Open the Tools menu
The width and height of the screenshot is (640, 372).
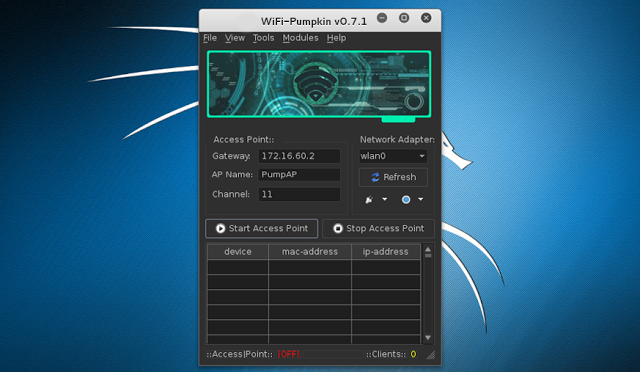[263, 38]
